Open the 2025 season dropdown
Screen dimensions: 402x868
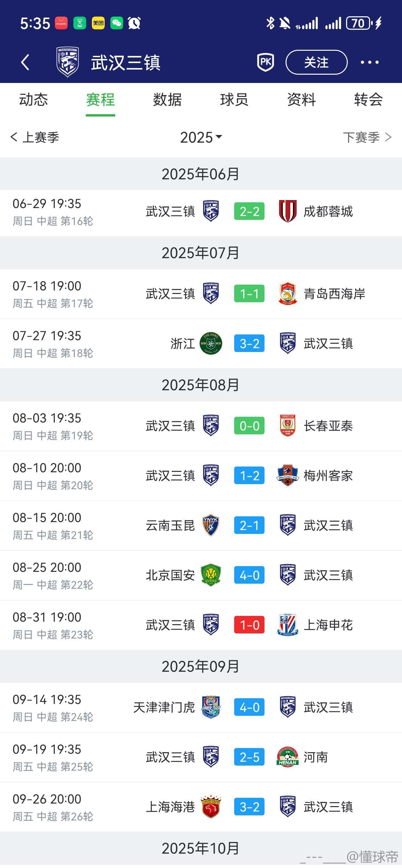pos(201,137)
